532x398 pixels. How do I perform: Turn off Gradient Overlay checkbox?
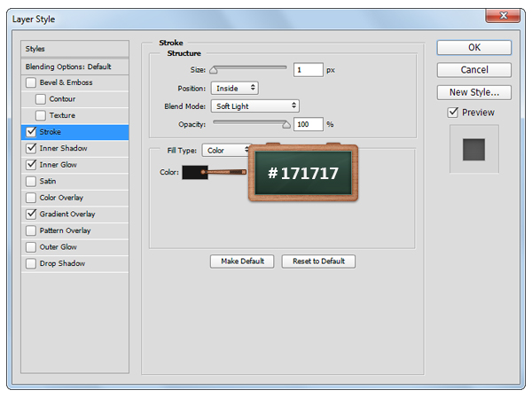tap(32, 214)
